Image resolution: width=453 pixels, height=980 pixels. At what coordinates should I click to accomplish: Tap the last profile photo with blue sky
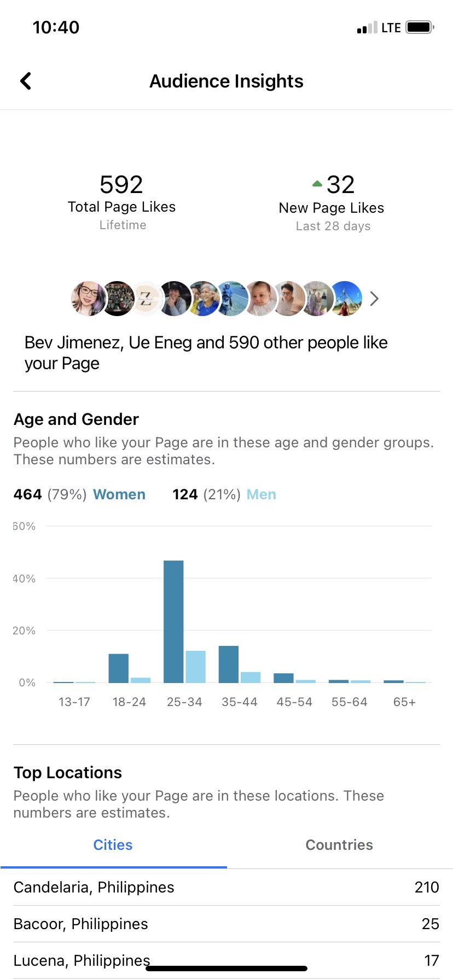pyautogui.click(x=347, y=299)
